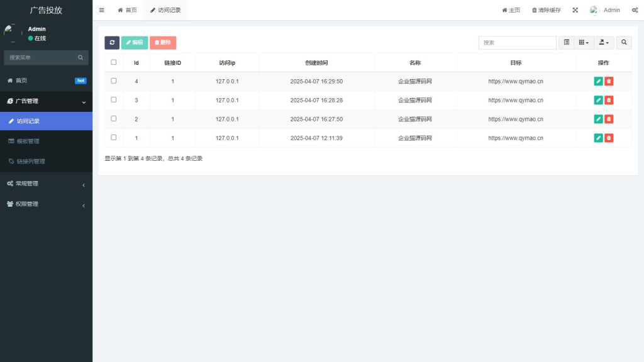Click the magnifier advanced search icon
Screen dimensions: 644x362
624,43
